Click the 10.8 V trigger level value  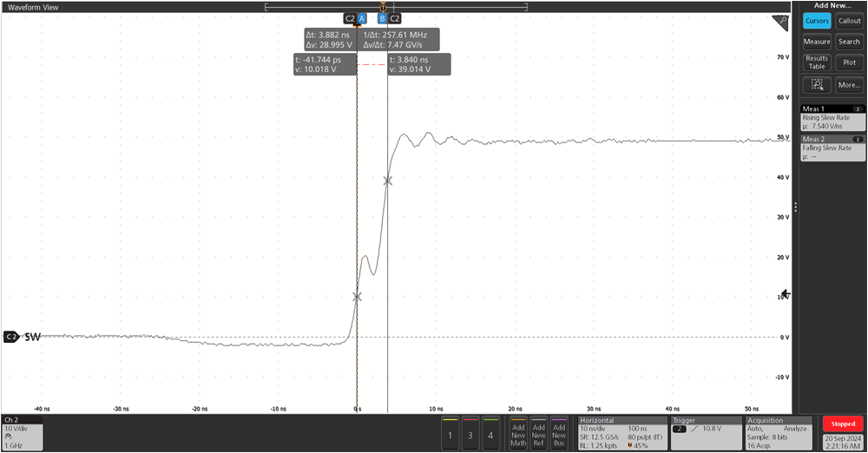click(x=712, y=429)
